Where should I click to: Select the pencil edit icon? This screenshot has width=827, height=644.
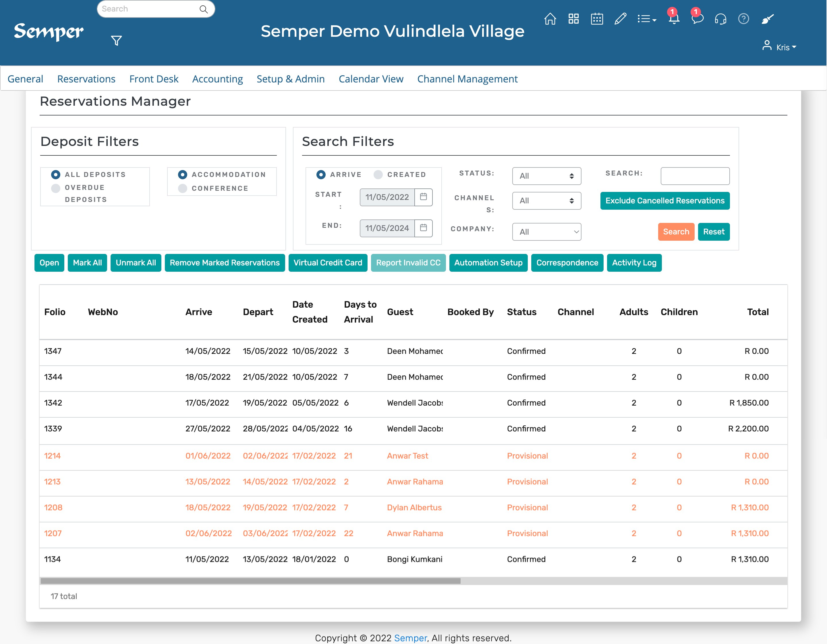[x=620, y=19]
